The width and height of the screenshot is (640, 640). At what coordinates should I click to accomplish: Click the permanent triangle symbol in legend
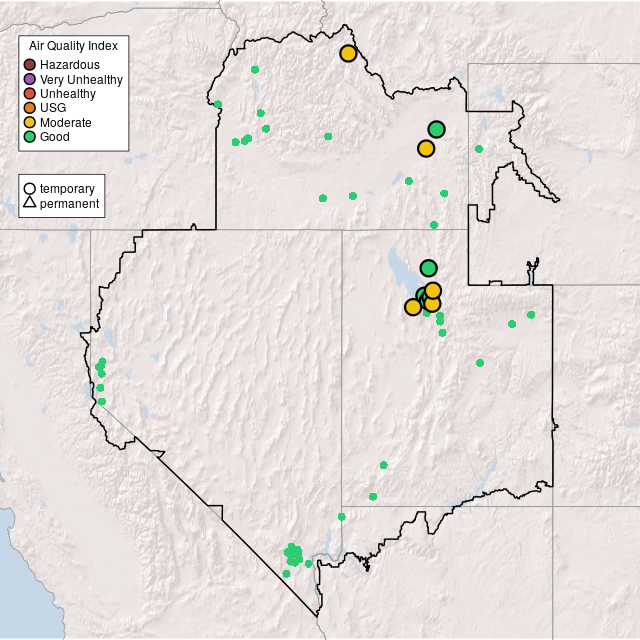30,203
